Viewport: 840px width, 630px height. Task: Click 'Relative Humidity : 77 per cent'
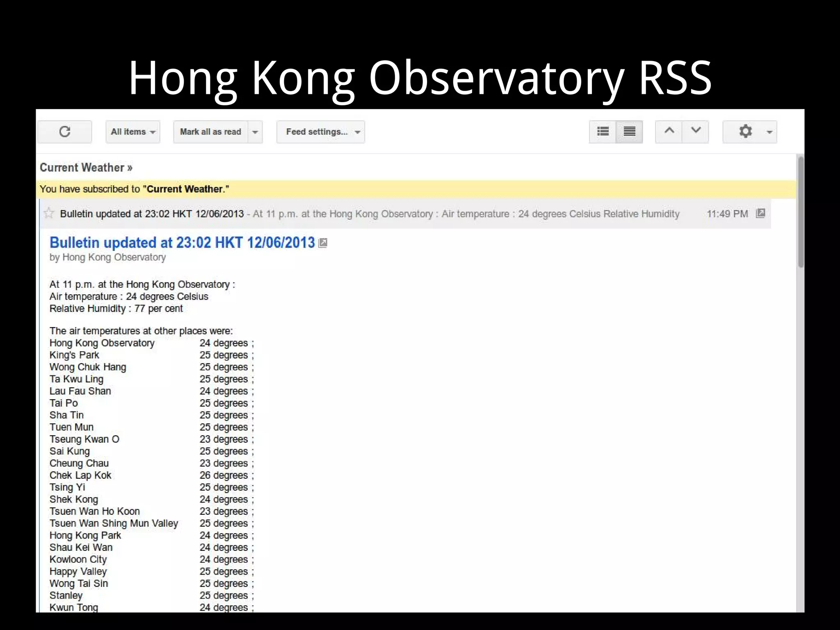point(116,309)
